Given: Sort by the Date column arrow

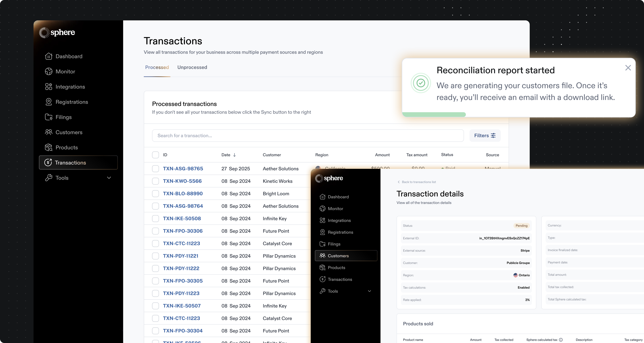Looking at the screenshot, I should click(x=234, y=155).
